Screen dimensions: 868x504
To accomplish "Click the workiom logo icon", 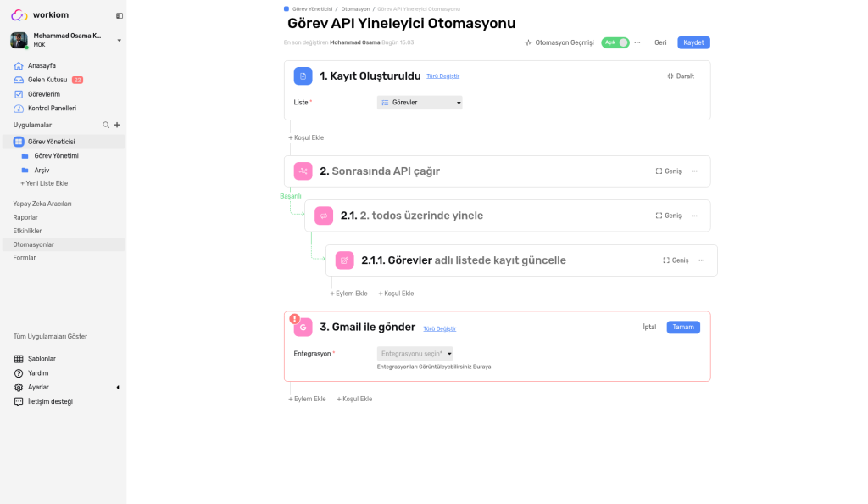I will tap(19, 15).
